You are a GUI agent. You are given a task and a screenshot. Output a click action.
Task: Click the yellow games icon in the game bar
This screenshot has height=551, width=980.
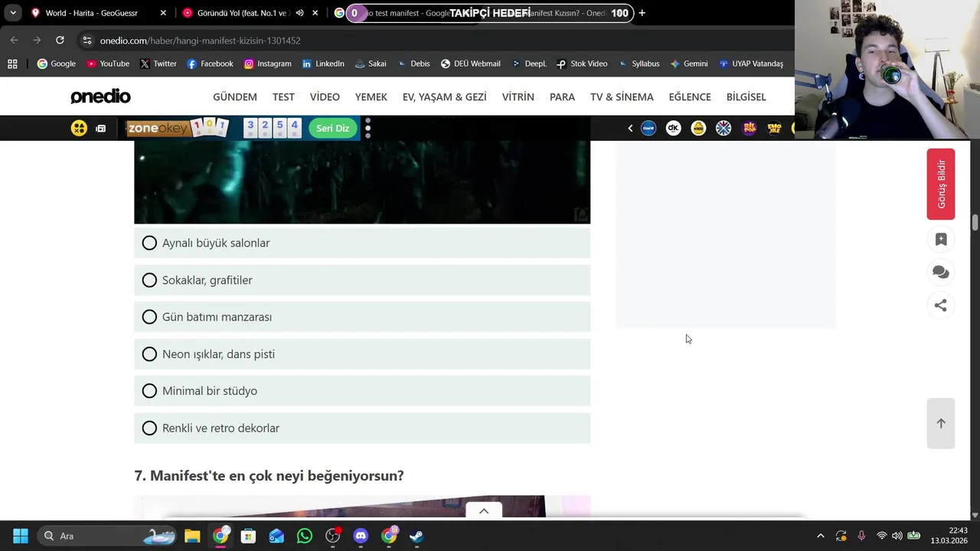point(79,128)
